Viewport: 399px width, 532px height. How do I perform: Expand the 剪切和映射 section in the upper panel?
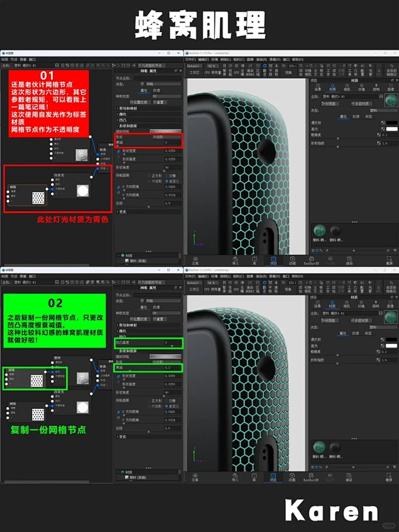[x=127, y=108]
